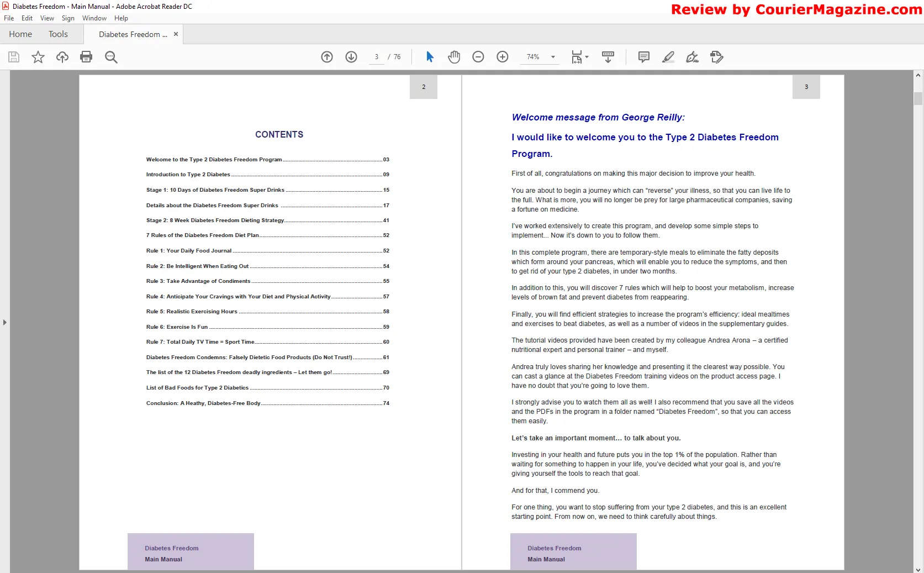
Task: Click the scrollbar down arrow
Action: pyautogui.click(x=918, y=569)
